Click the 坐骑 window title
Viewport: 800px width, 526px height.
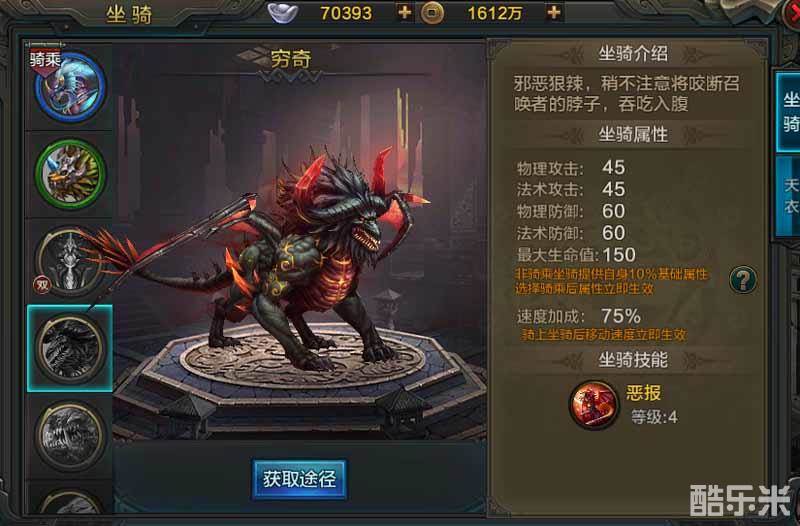129,15
